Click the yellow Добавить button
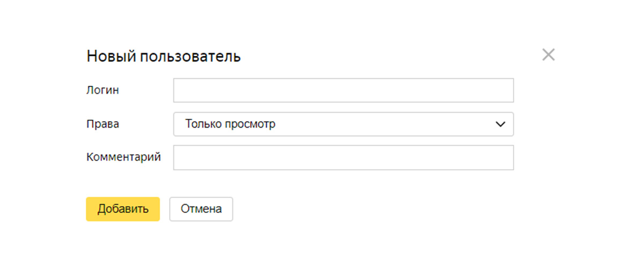Image resolution: width=644 pixels, height=268 pixels. coord(123,209)
